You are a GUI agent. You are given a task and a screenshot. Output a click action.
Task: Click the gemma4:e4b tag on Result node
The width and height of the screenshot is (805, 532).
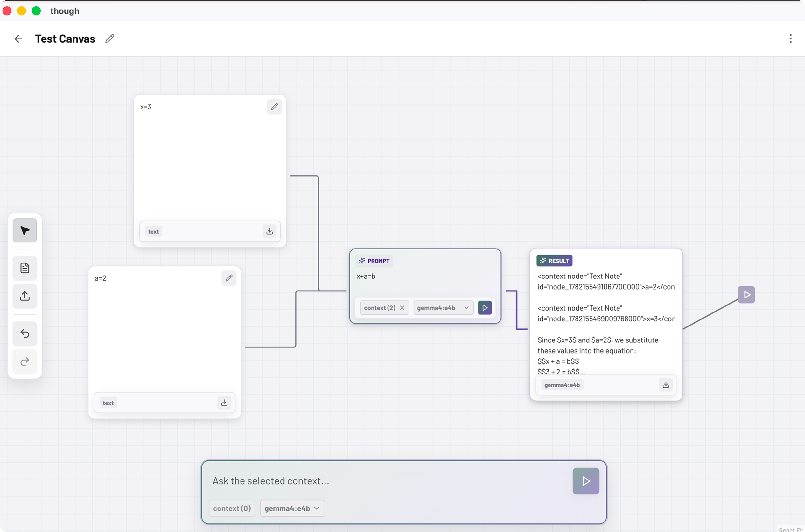point(562,385)
